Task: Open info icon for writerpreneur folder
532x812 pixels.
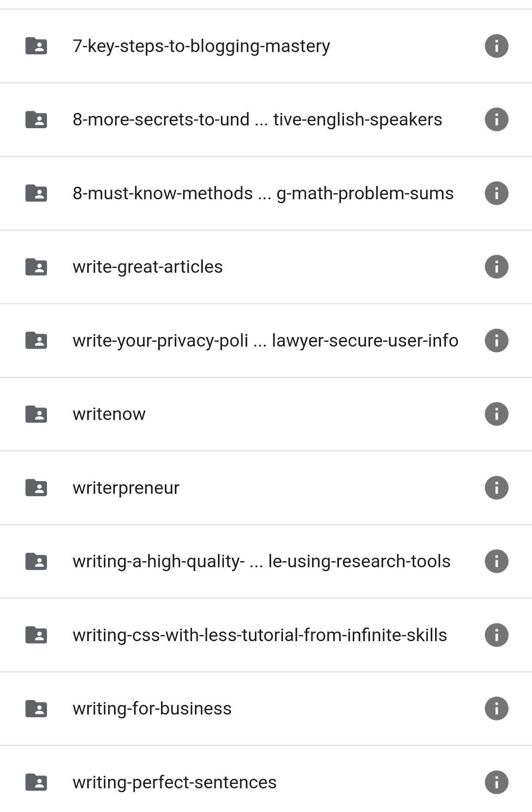Action: click(496, 488)
